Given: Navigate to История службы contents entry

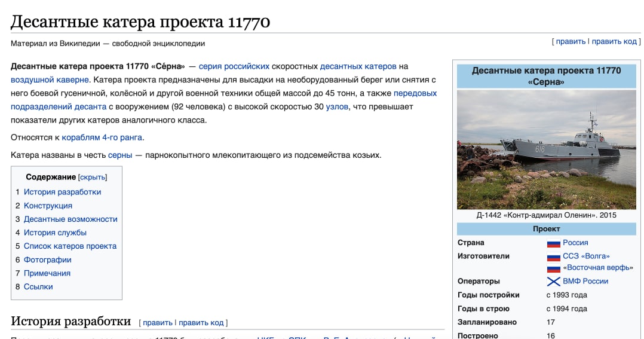Looking at the screenshot, I should pyautogui.click(x=55, y=233).
